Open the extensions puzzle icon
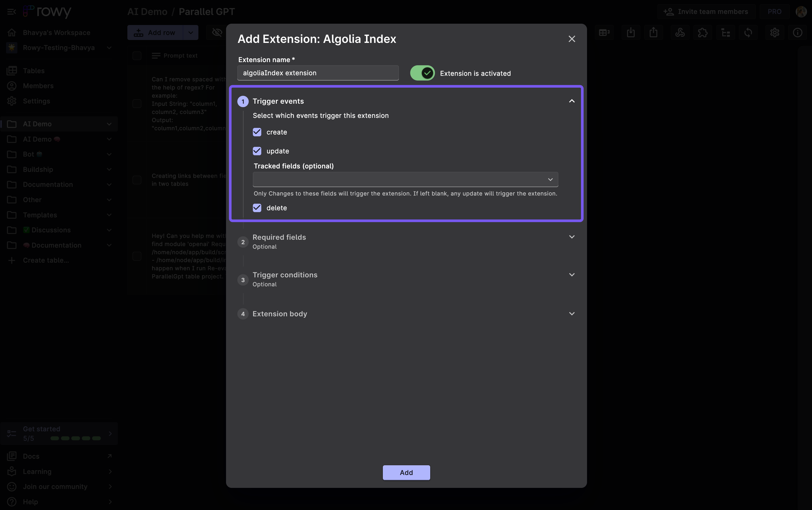This screenshot has height=510, width=812. (703, 32)
